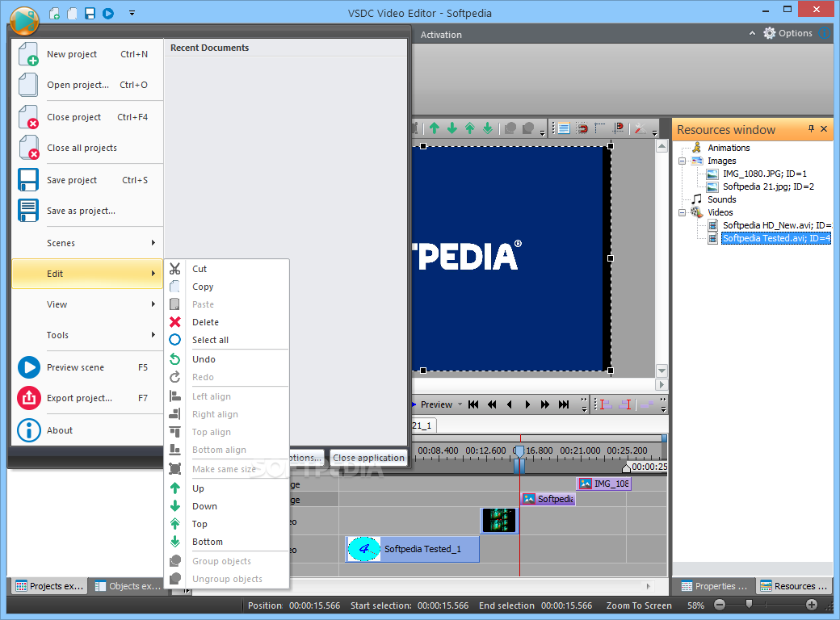The image size is (840, 620).
Task: Choose Save as project... entry
Action: click(87, 211)
